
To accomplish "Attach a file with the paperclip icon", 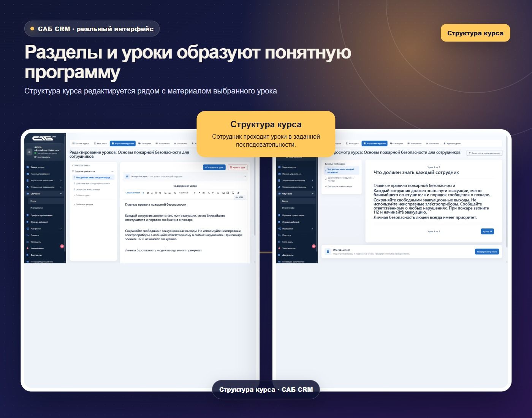I will (x=238, y=193).
